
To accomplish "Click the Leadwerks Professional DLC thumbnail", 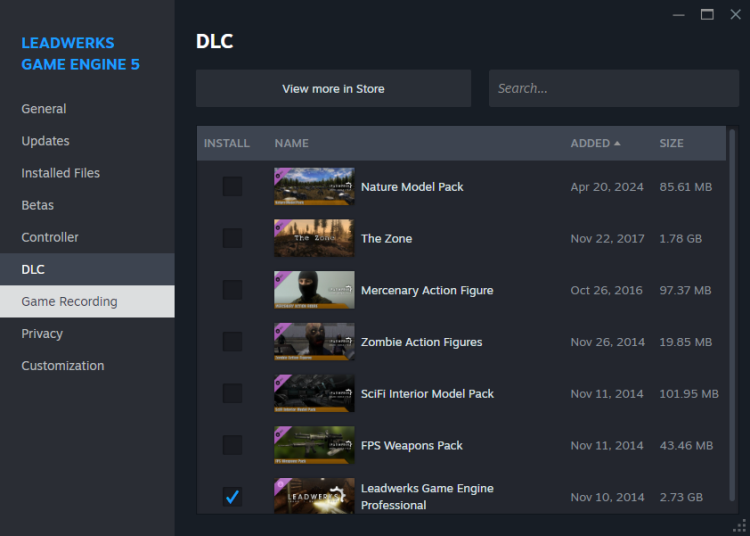I will [314, 496].
